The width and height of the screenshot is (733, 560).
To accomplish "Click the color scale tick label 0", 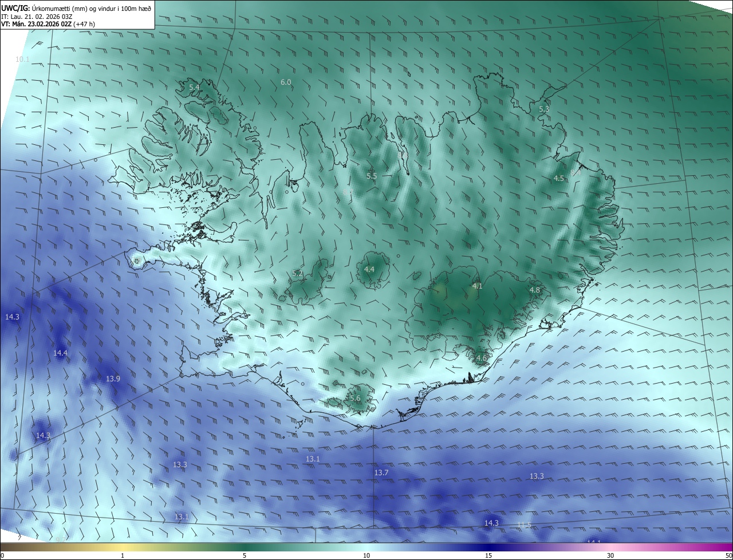I will (2, 556).
